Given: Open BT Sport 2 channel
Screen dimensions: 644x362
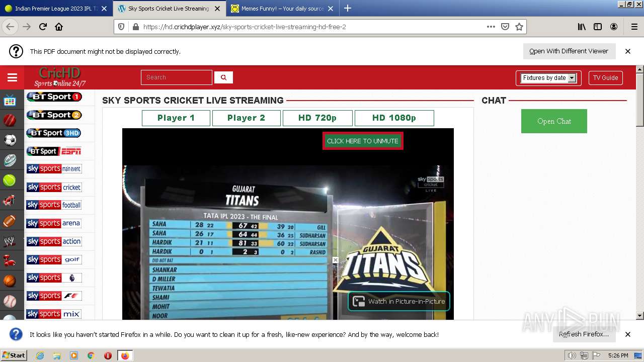Looking at the screenshot, I should [x=54, y=115].
